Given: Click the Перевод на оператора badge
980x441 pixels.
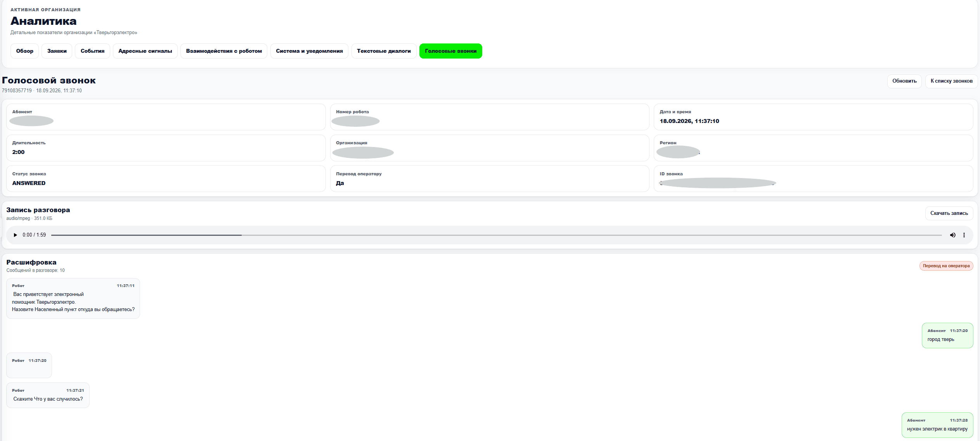Looking at the screenshot, I should [x=946, y=266].
